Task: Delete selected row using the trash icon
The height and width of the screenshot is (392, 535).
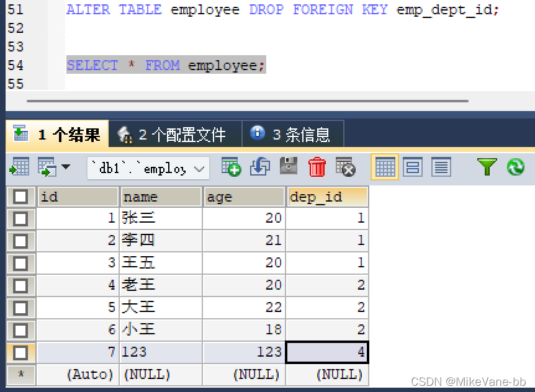Action: pos(318,167)
